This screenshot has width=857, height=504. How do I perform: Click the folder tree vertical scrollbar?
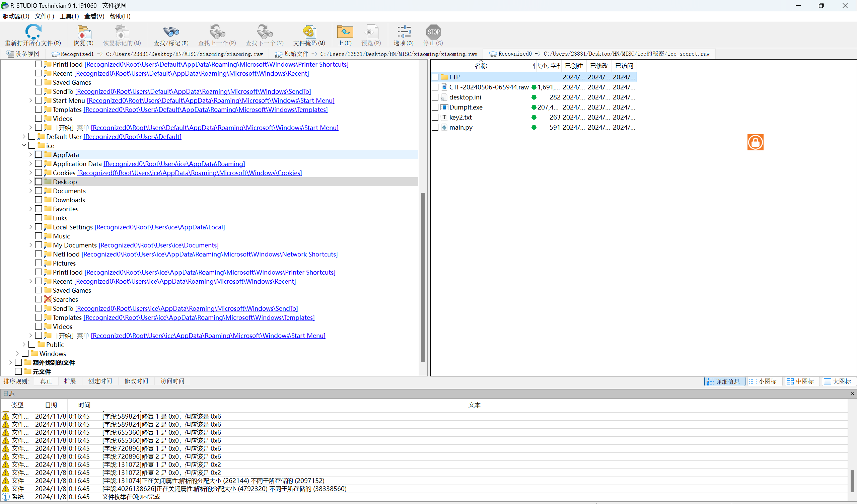pos(423,277)
